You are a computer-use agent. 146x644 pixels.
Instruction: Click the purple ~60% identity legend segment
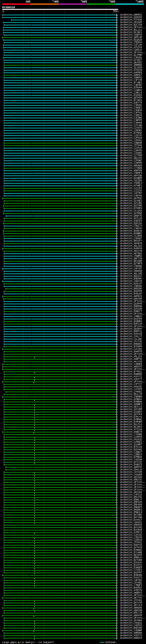[73, 4]
